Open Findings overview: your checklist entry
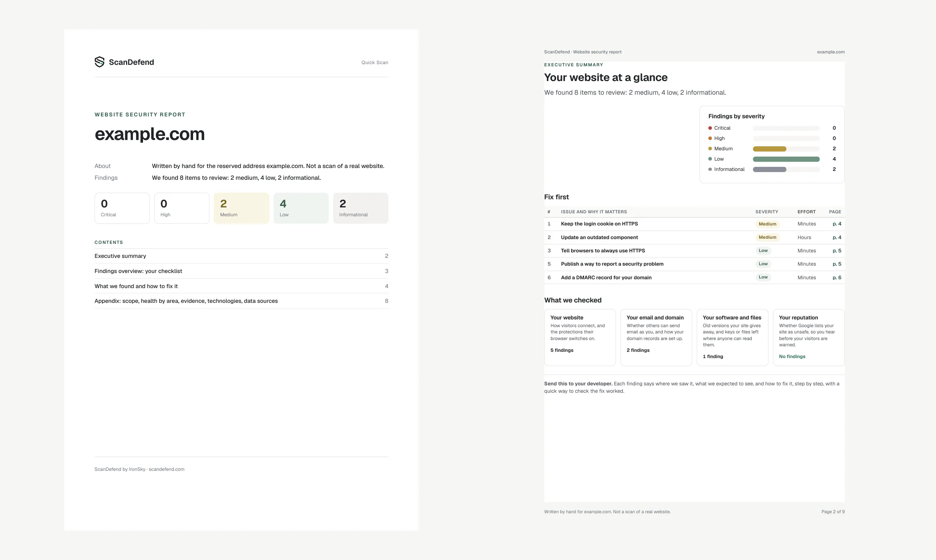This screenshot has width=936, height=560. click(241, 271)
